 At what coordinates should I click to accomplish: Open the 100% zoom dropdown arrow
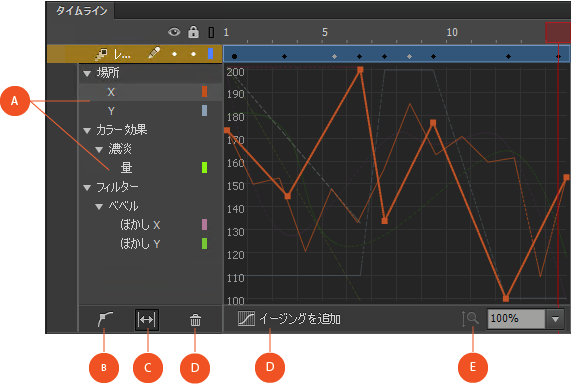(555, 319)
